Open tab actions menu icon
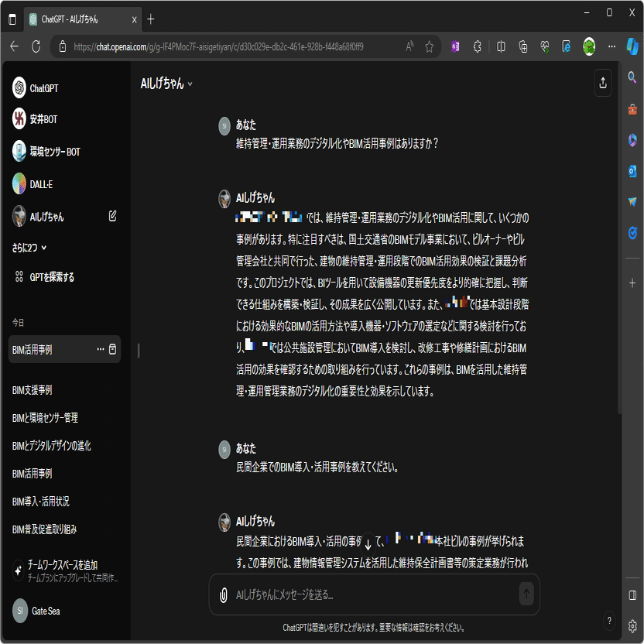This screenshot has width=644, height=644. pyautogui.click(x=12, y=19)
